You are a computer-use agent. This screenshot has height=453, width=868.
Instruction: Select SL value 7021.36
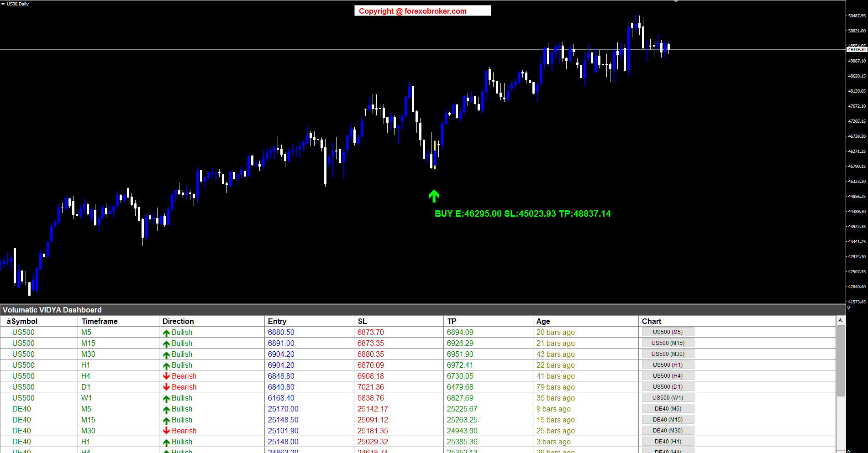click(370, 387)
